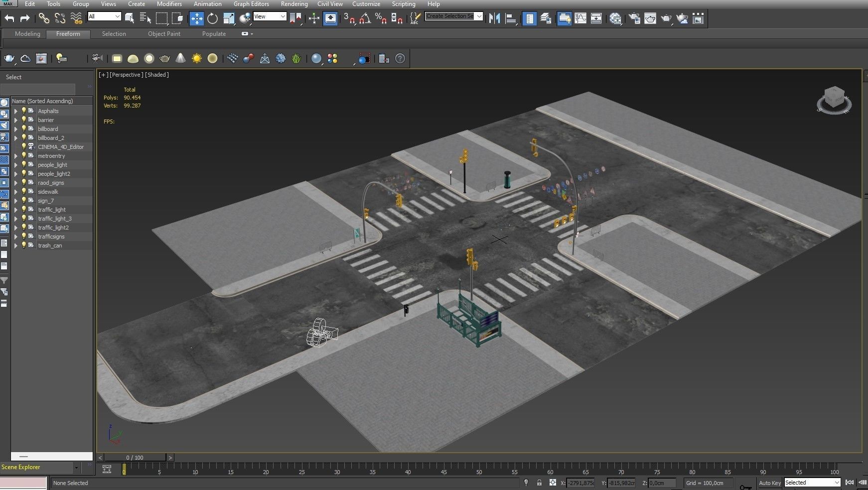Toggle visibility of the metroentry object

(23, 156)
